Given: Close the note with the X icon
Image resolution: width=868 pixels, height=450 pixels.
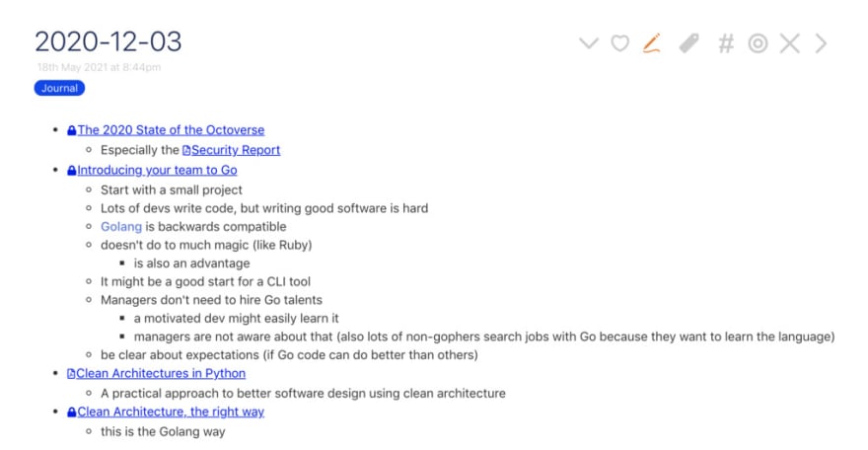Looking at the screenshot, I should pos(790,43).
